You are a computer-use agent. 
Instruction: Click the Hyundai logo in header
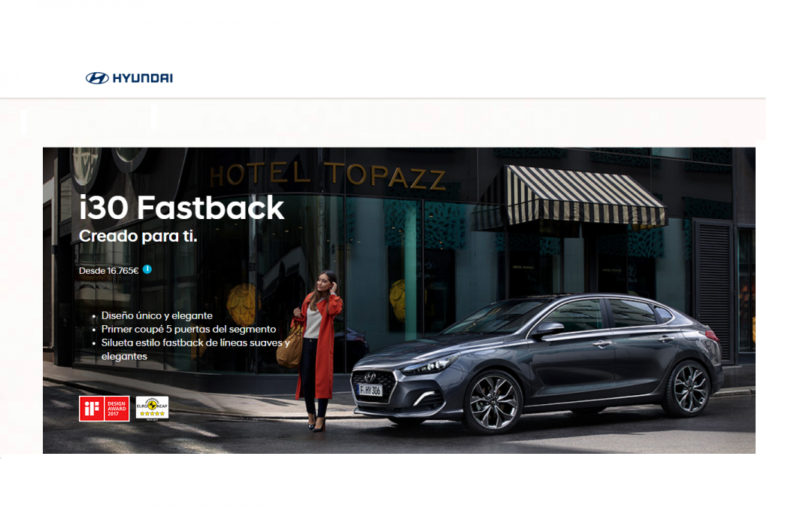129,78
